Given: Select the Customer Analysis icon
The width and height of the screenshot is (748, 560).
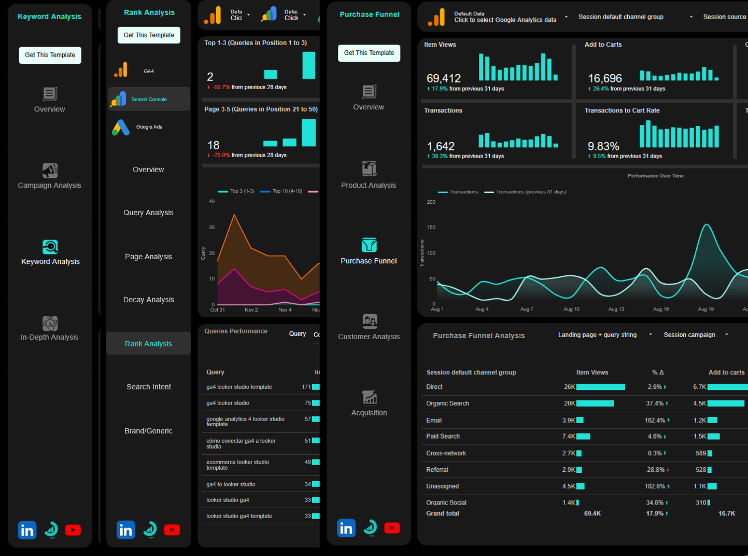Looking at the screenshot, I should [x=369, y=320].
